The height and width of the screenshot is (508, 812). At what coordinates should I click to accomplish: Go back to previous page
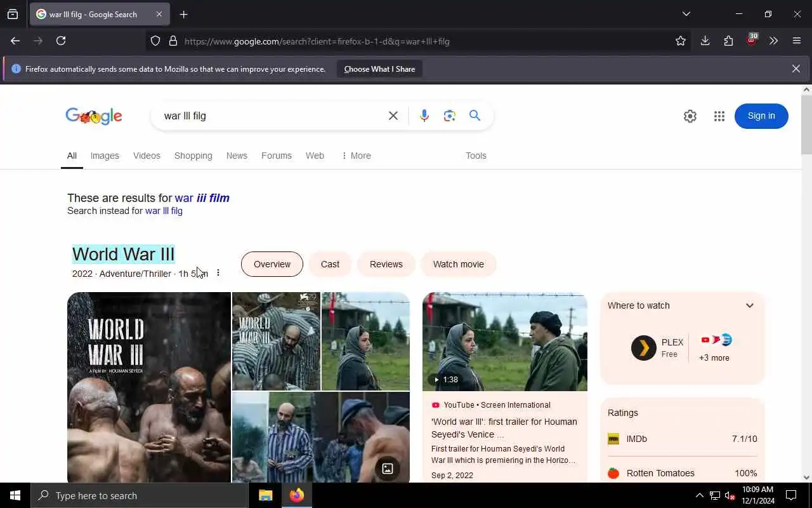click(x=15, y=41)
